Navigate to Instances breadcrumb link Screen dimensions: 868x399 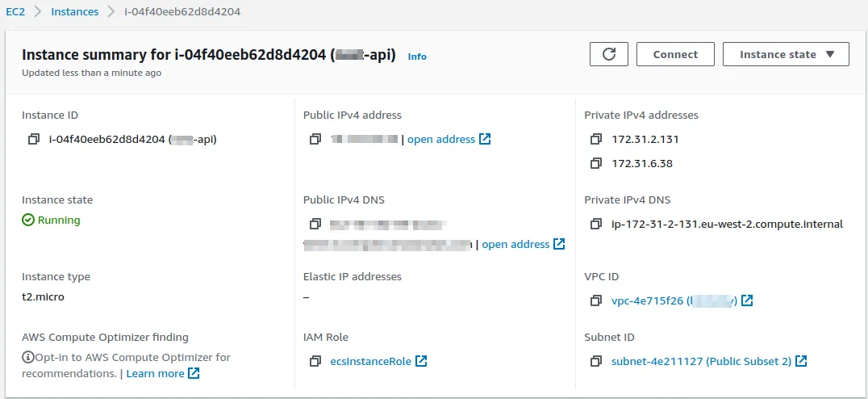point(74,12)
